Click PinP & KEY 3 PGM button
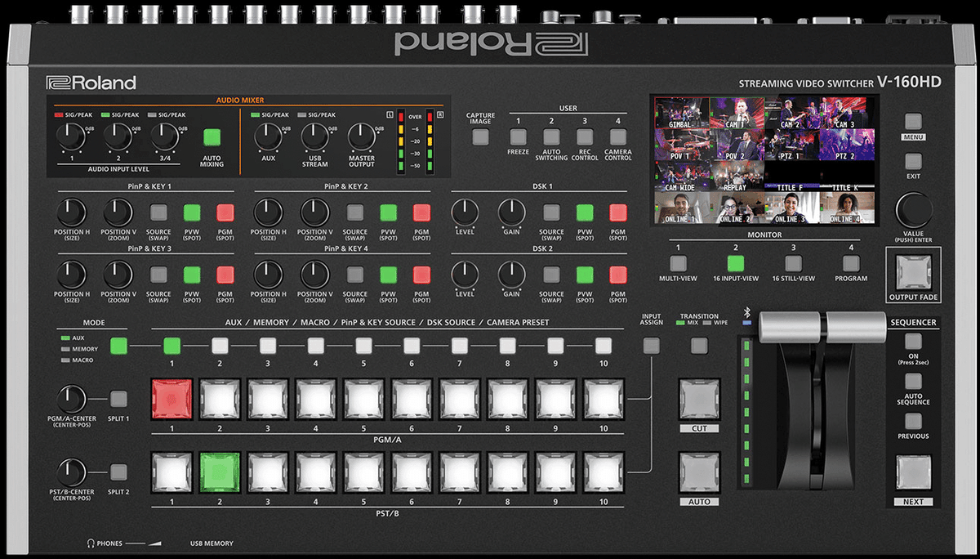 coord(225,275)
